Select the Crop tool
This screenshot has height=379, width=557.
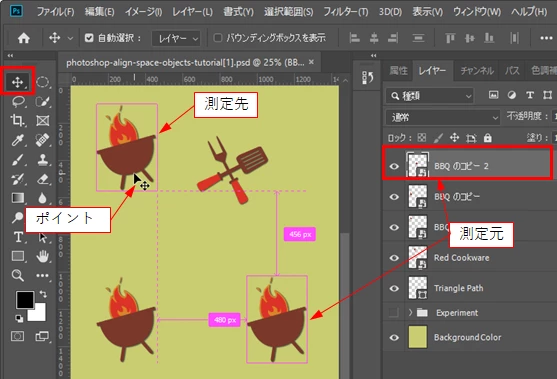pyautogui.click(x=17, y=121)
